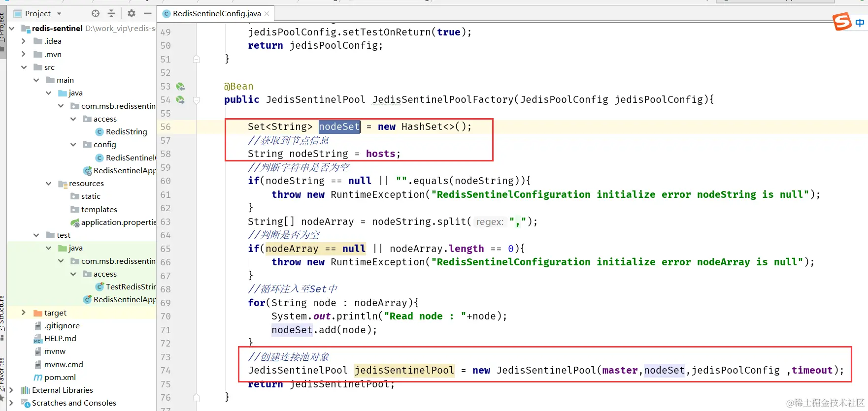868x411 pixels.
Task: Toggle code fold marker at line 51
Action: pyautogui.click(x=197, y=59)
